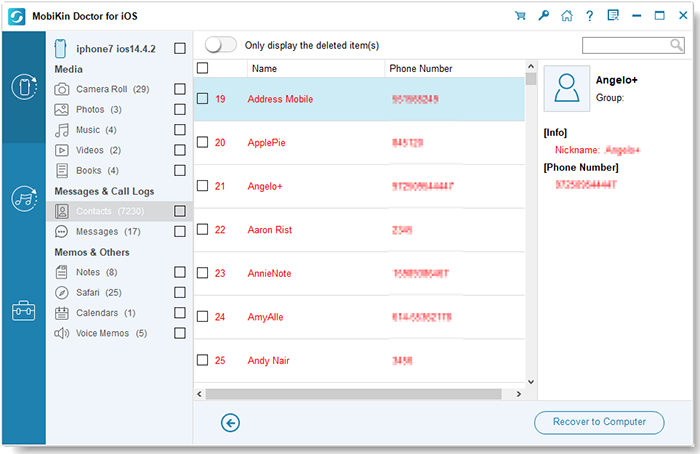Check the Camera Roll checkbox
The width and height of the screenshot is (700, 454).
179,89
